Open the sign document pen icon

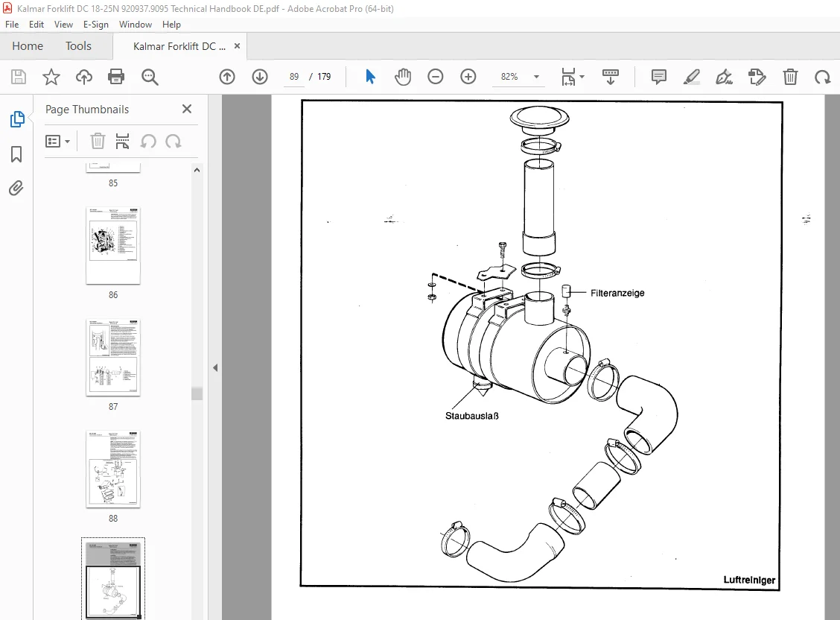coord(725,77)
